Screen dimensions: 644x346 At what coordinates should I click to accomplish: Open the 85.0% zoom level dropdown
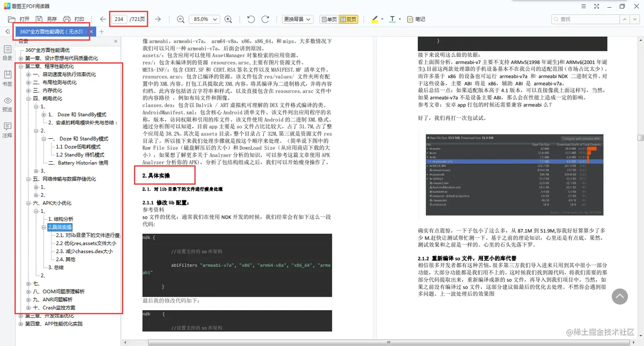coord(204,19)
